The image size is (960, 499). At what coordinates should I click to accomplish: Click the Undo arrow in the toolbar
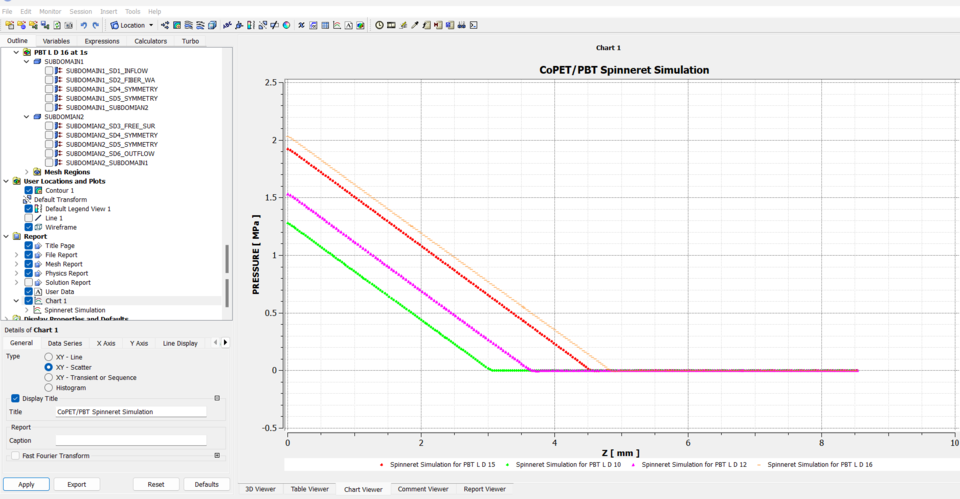(x=83, y=25)
